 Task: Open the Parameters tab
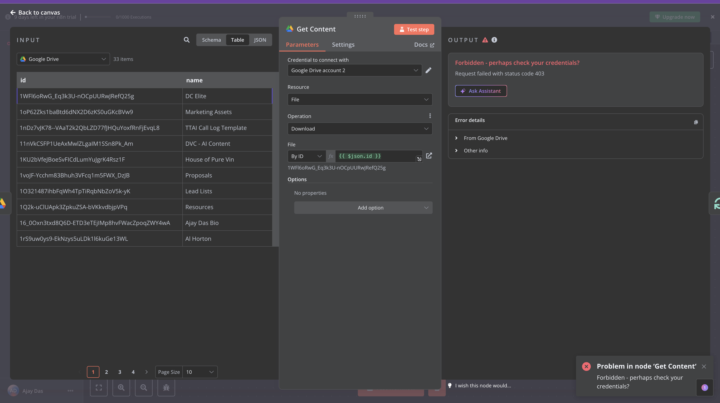[x=302, y=45]
